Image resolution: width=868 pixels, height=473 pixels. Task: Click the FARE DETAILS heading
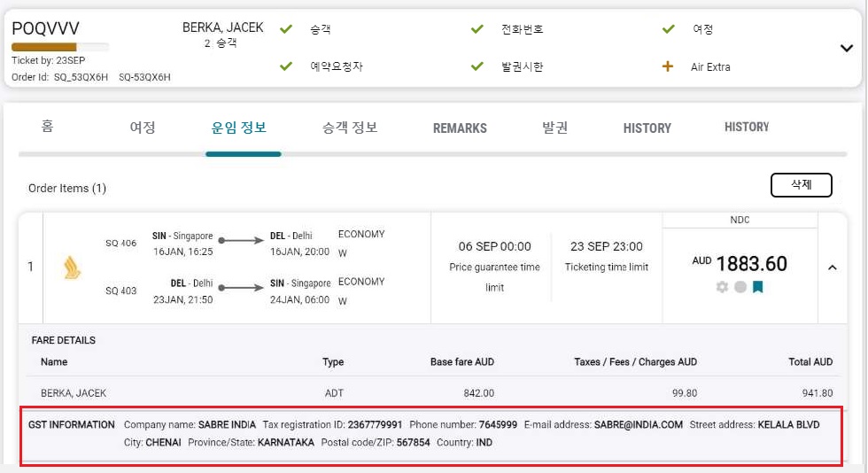(x=63, y=340)
